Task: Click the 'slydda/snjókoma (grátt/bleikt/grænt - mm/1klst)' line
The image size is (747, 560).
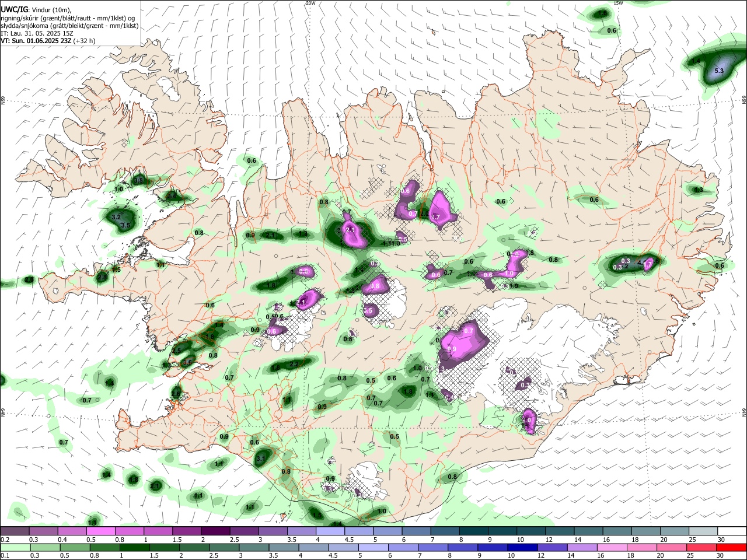Action: click(69, 26)
